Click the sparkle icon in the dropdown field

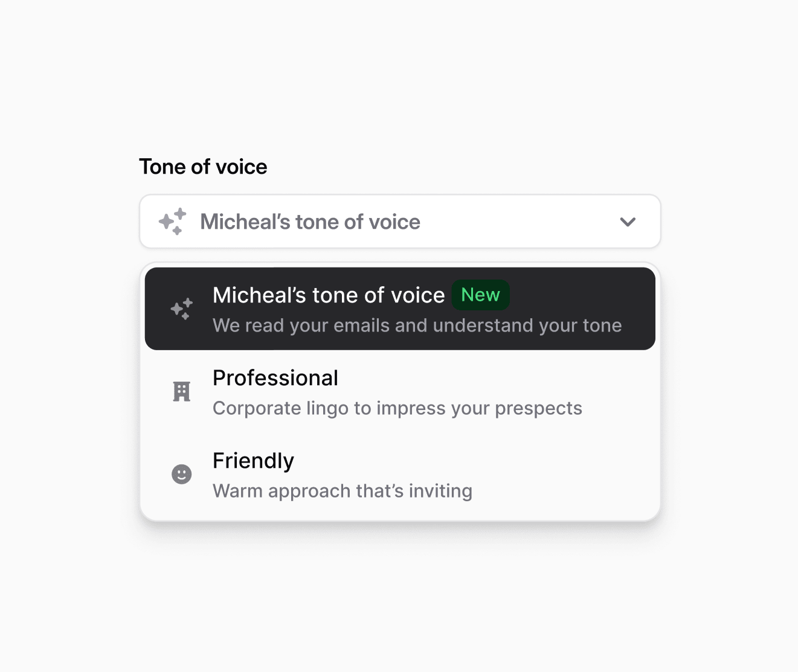pyautogui.click(x=172, y=222)
